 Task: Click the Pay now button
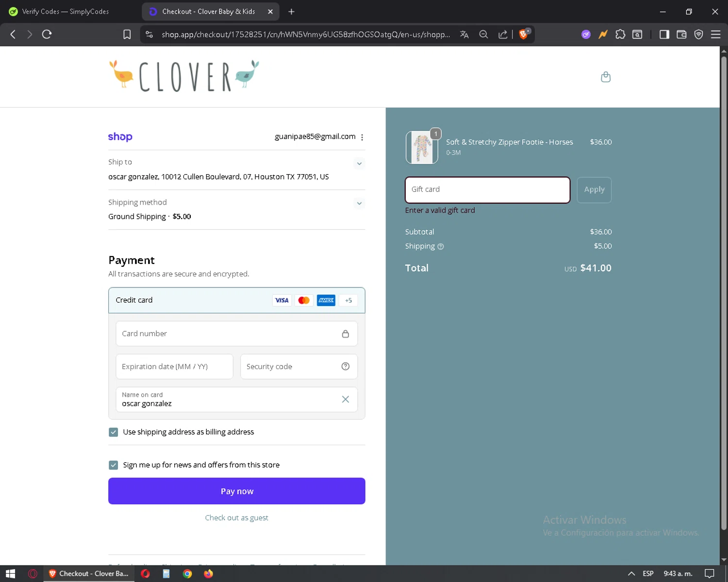pyautogui.click(x=237, y=491)
